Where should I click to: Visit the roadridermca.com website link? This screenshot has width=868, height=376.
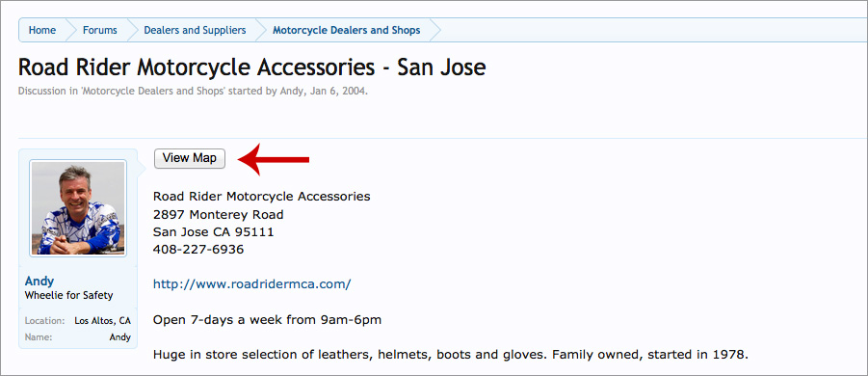pos(251,284)
